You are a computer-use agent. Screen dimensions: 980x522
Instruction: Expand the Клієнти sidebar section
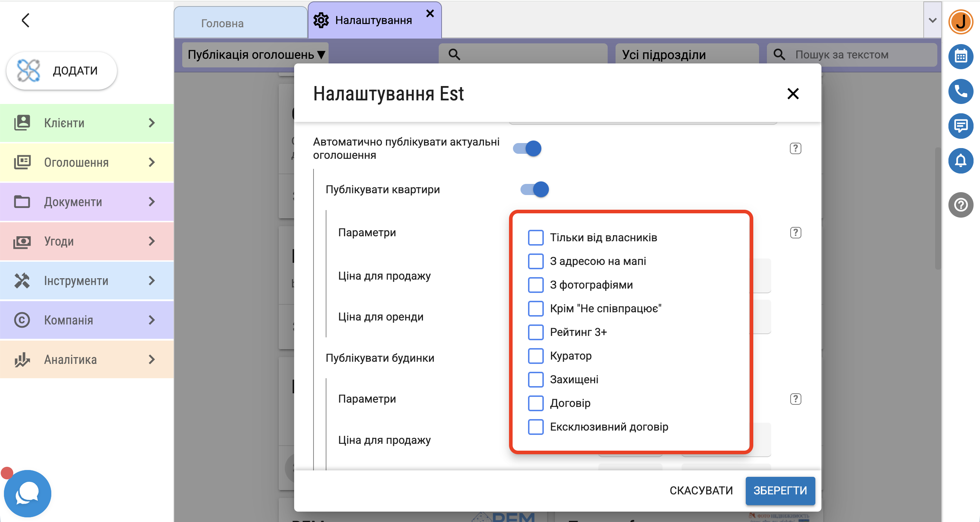(87, 123)
